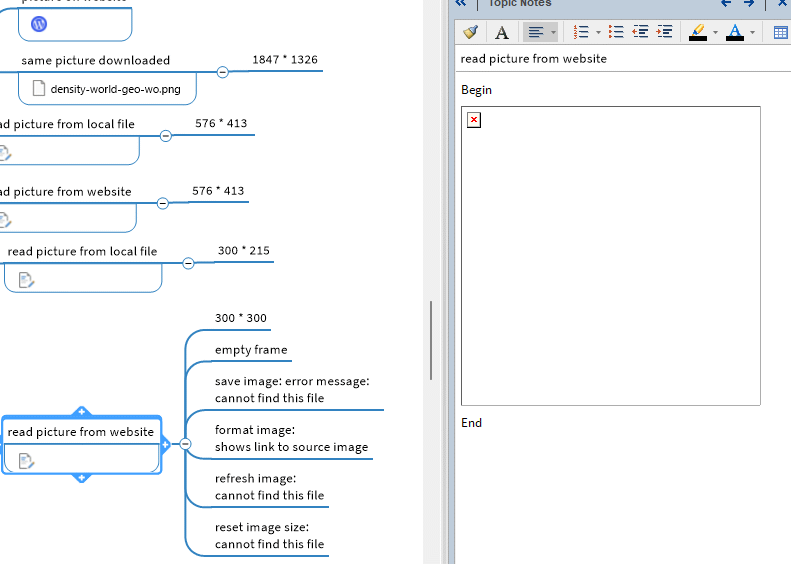Increase indent in Topic Notes toolbar
This screenshot has height=564, width=791.
coord(664,32)
